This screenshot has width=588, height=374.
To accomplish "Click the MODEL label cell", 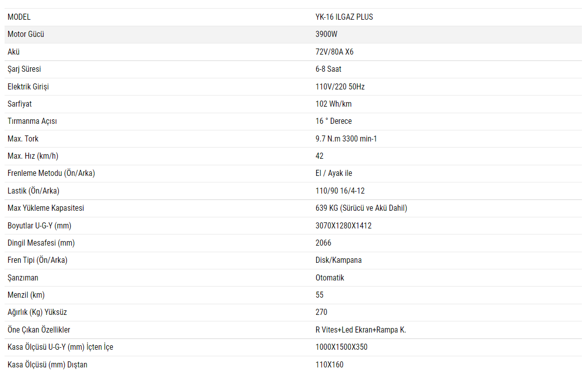I will tap(19, 17).
